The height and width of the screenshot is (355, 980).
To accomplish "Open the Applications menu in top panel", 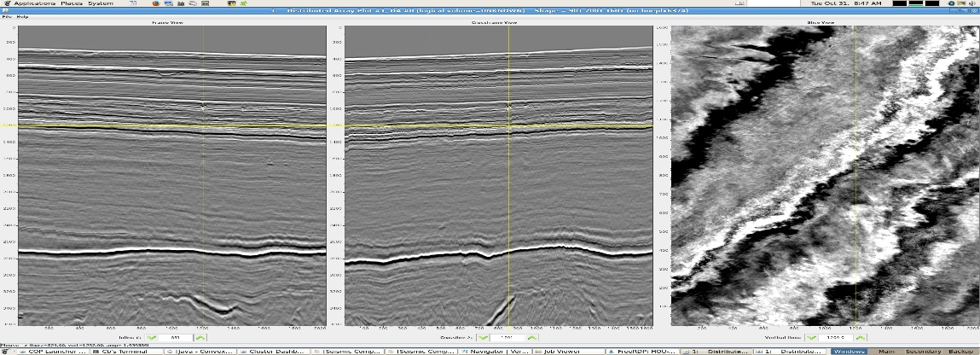I will coord(34,4).
